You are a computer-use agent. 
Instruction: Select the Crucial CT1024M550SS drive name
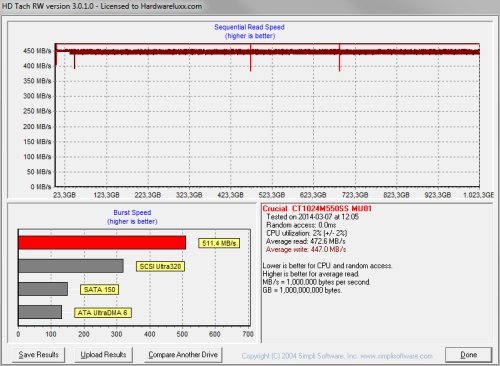point(317,209)
